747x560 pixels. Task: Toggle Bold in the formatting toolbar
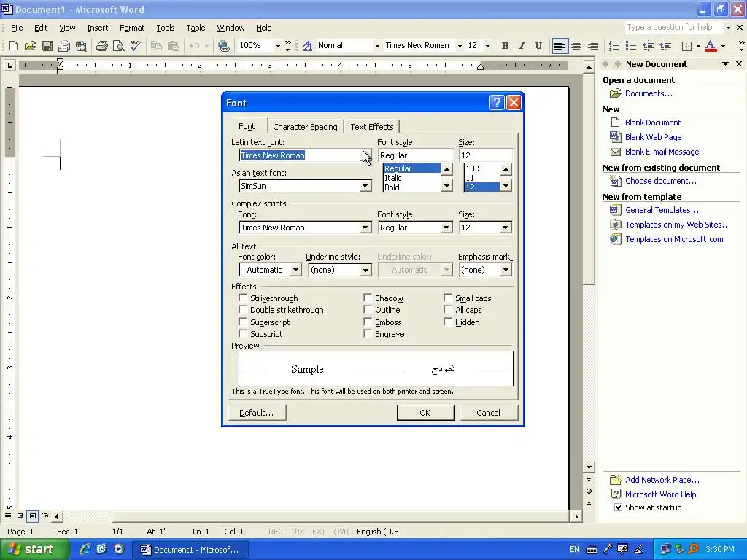pyautogui.click(x=505, y=46)
